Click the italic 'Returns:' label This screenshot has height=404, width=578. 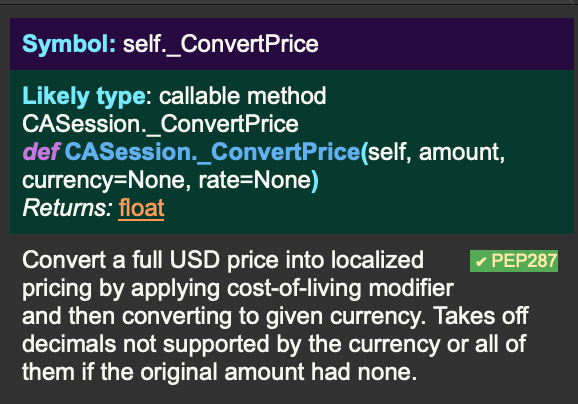point(67,208)
